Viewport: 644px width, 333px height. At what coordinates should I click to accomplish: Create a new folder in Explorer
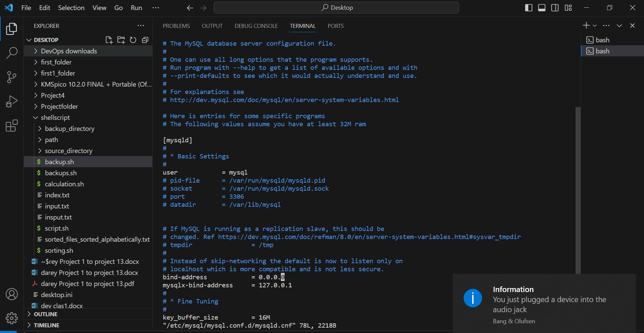tap(121, 40)
